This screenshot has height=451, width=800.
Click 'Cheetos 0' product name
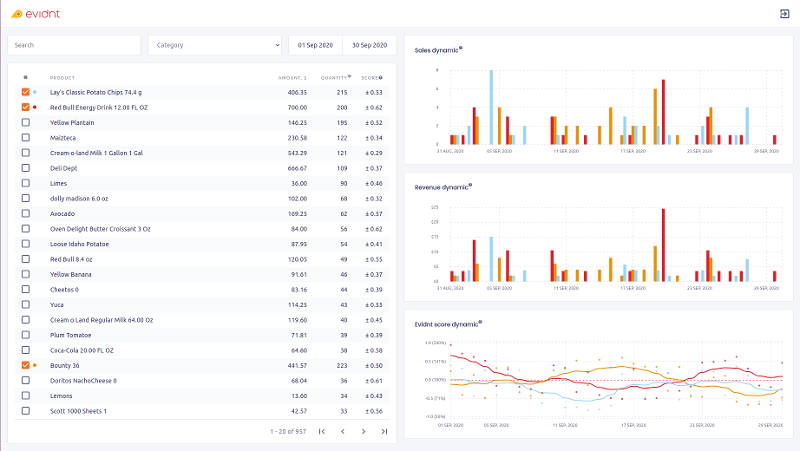pos(64,289)
